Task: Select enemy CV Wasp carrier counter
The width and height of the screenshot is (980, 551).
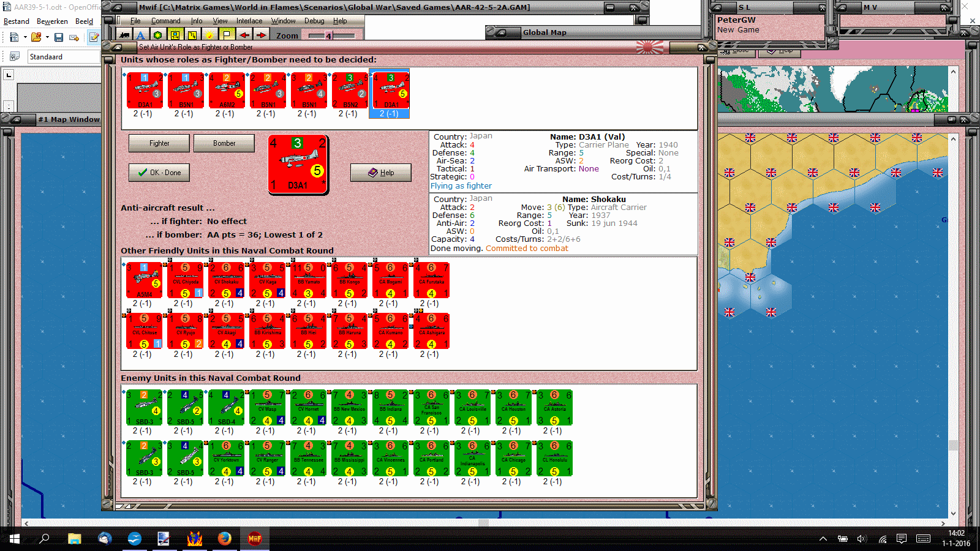Action: [x=268, y=408]
